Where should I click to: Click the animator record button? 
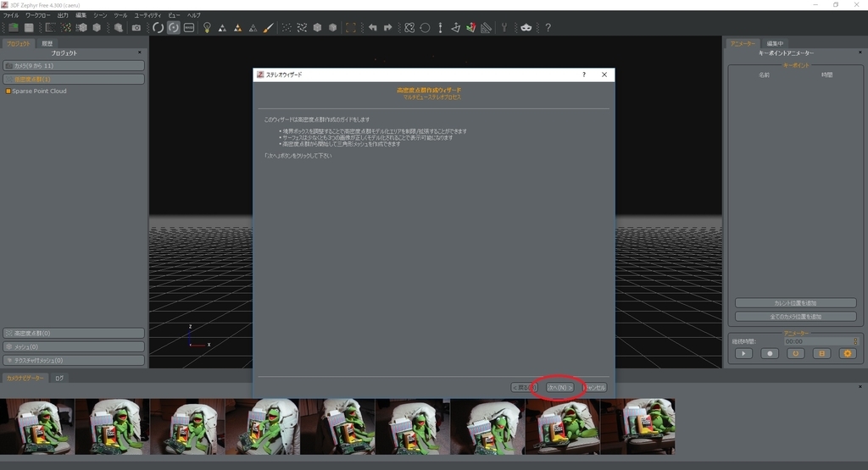tap(770, 353)
